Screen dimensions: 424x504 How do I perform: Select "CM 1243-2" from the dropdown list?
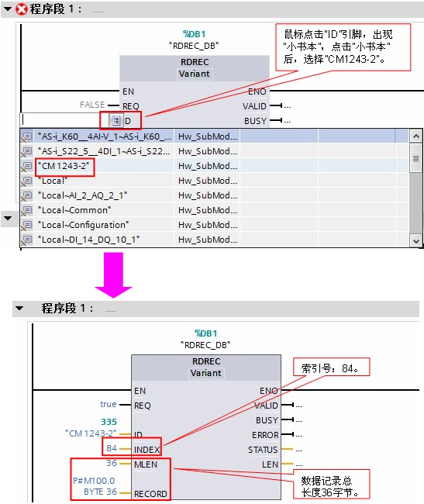(x=64, y=166)
